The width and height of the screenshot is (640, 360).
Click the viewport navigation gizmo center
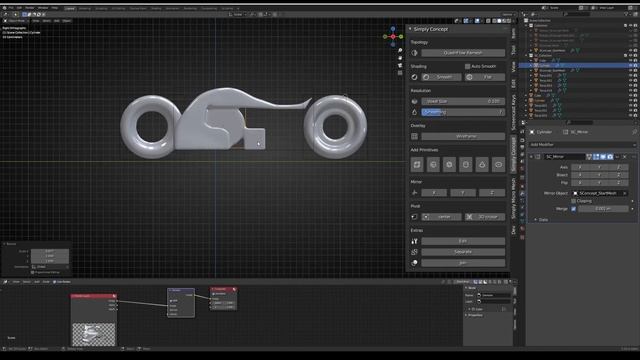[x=393, y=37]
